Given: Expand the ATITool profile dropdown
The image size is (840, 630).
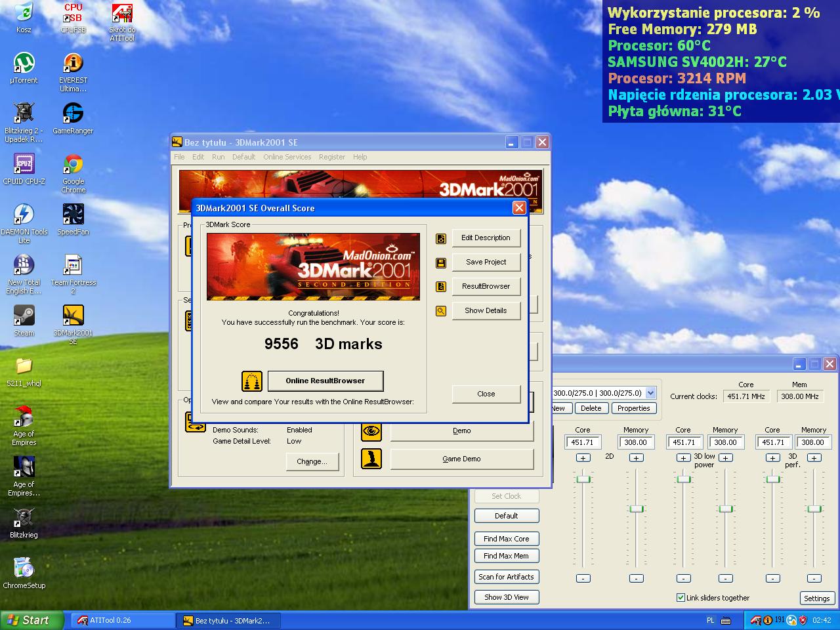Looking at the screenshot, I should [x=650, y=393].
